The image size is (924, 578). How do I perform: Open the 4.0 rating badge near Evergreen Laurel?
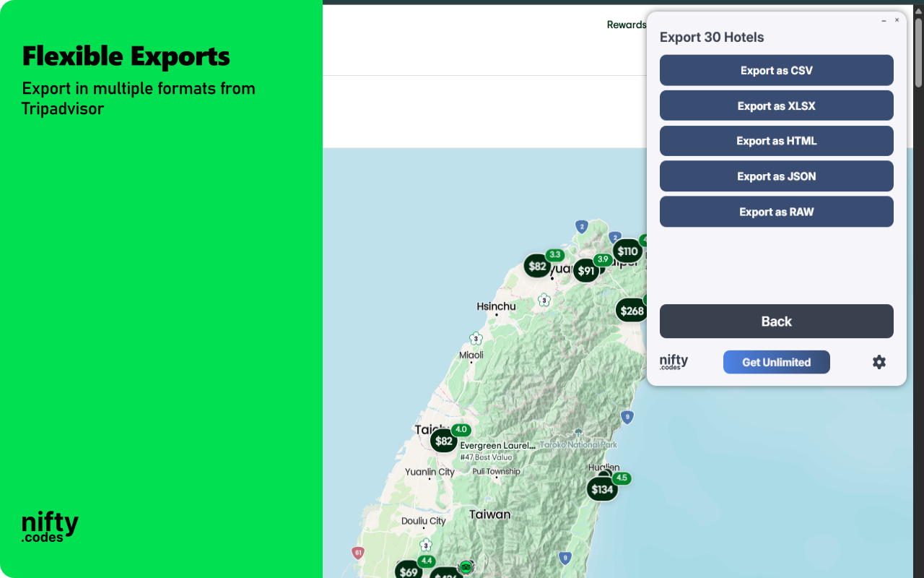tap(461, 428)
